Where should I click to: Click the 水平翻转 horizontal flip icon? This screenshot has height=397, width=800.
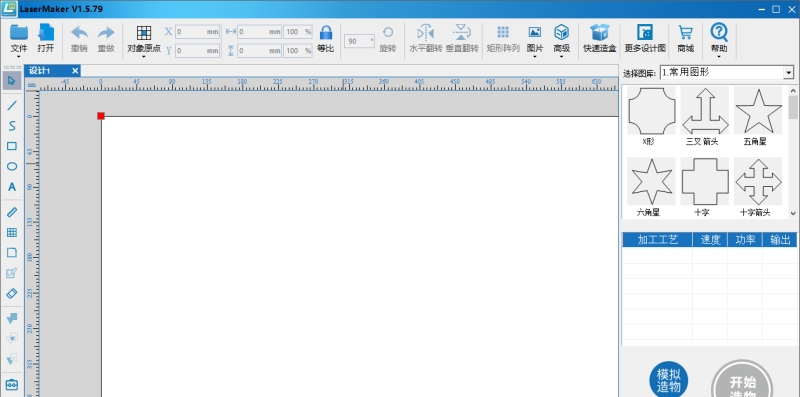(426, 33)
